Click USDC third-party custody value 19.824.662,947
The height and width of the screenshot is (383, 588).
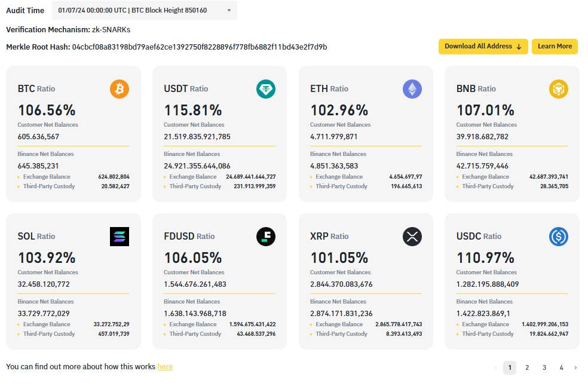(549, 334)
